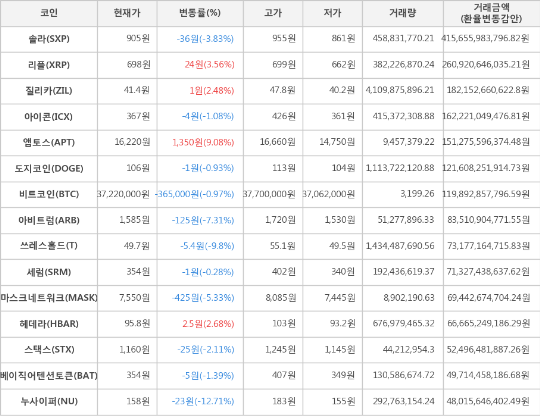540x416 pixels.
Task: Select the 베이직어텐션토큰(BAT) coin name
Action: coord(49,375)
